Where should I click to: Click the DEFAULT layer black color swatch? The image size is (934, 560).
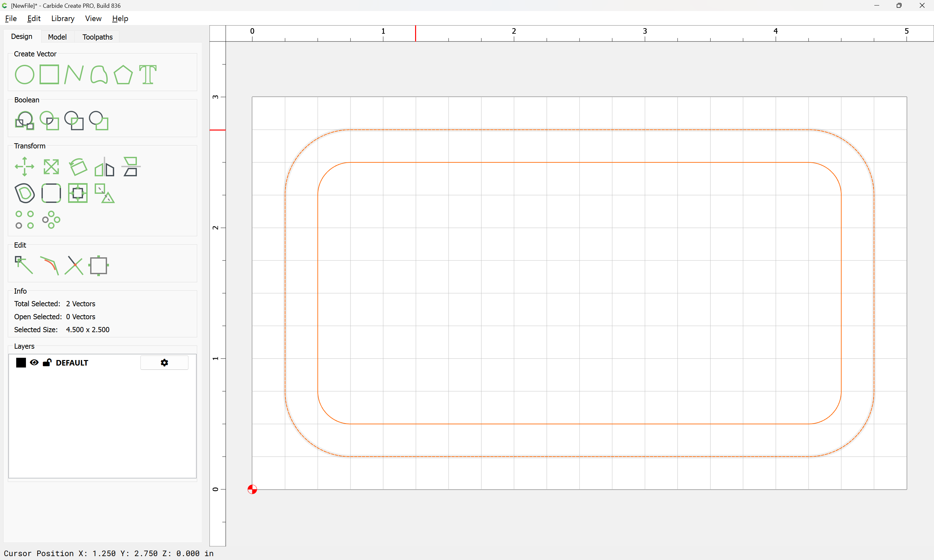pyautogui.click(x=21, y=363)
